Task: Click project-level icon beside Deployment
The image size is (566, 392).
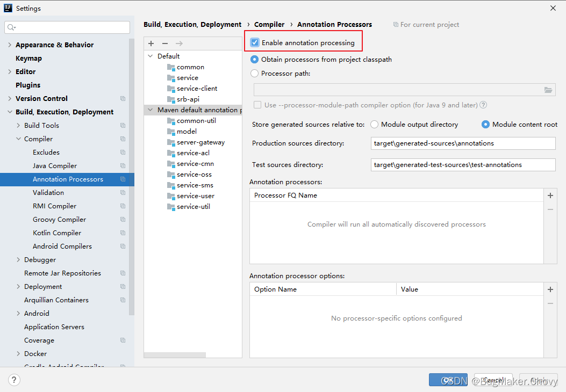Action: pyautogui.click(x=123, y=287)
